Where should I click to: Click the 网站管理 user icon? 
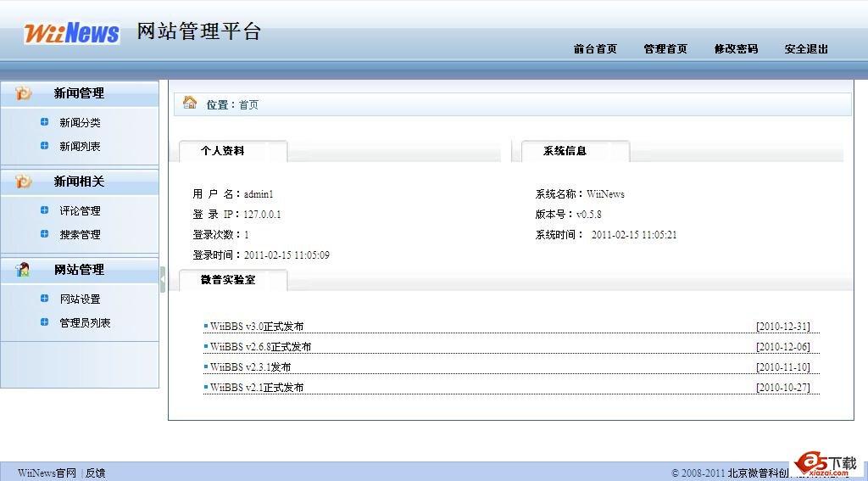pos(23,269)
